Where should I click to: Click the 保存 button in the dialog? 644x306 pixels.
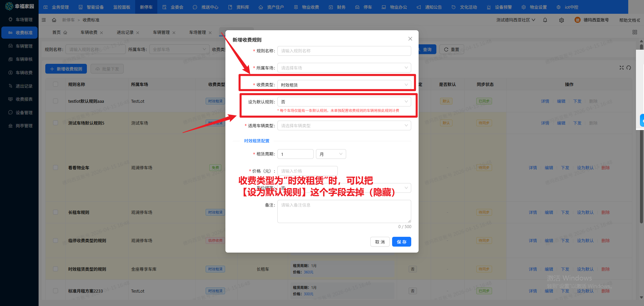(401, 242)
